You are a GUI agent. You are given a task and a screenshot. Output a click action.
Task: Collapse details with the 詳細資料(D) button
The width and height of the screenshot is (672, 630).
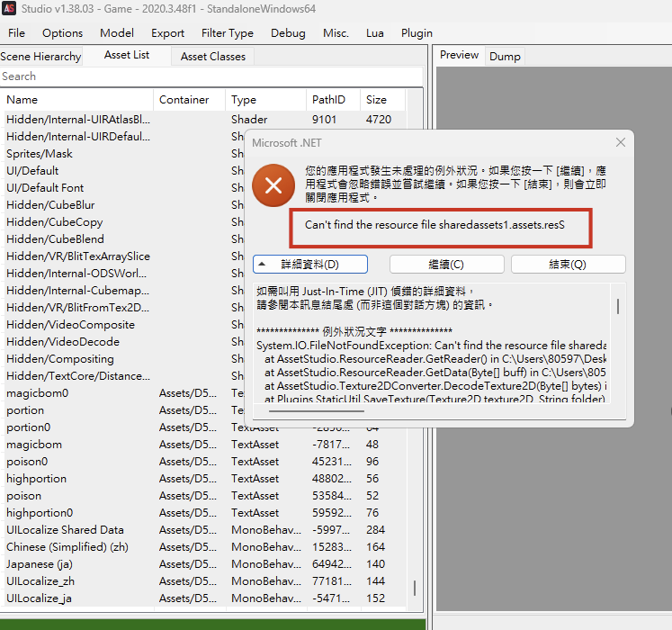pyautogui.click(x=309, y=265)
